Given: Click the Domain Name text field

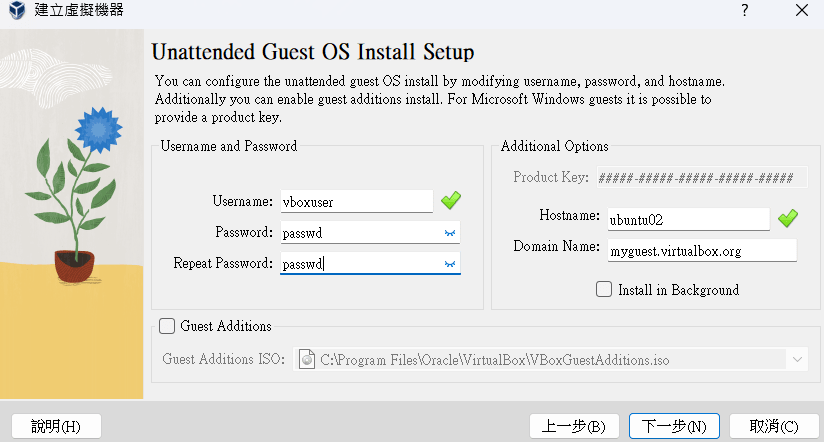Looking at the screenshot, I should point(700,250).
